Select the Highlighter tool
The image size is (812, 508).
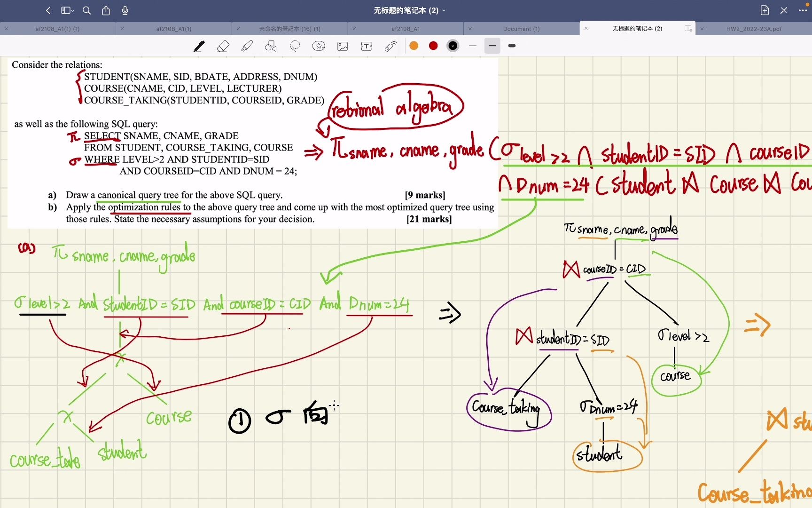[x=247, y=46]
